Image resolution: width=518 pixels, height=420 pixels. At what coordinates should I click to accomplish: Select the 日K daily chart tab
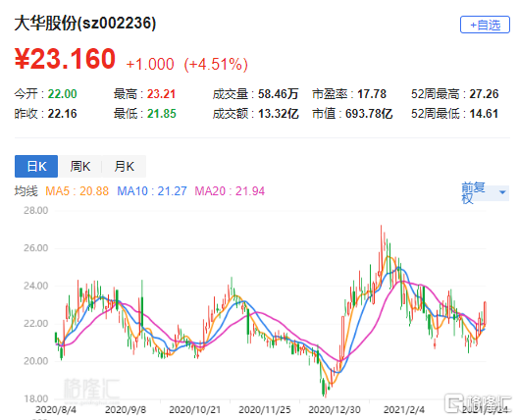pos(36,166)
